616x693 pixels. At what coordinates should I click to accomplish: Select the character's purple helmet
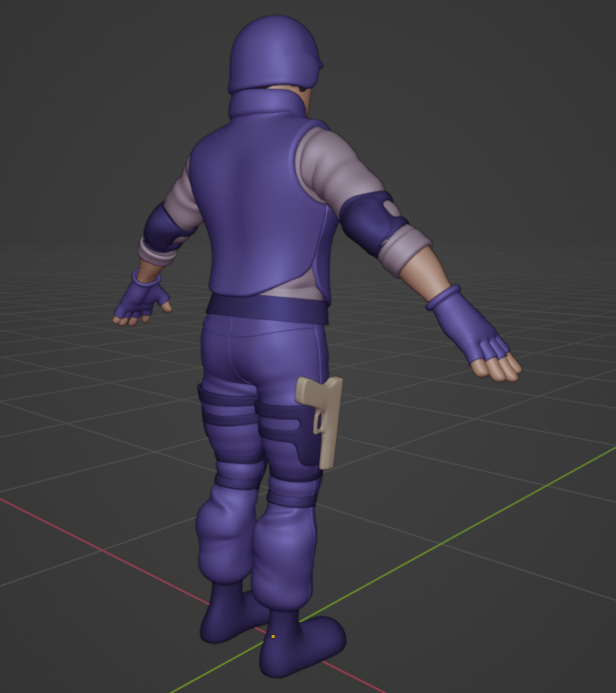click(275, 54)
